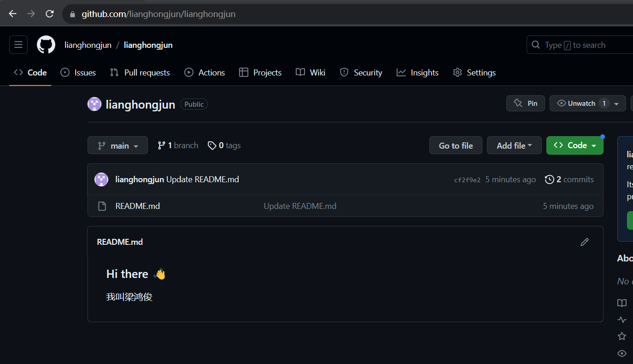Viewport: 633px width, 364px height.
Task: Open the green Code clone dropdown
Action: 575,145
